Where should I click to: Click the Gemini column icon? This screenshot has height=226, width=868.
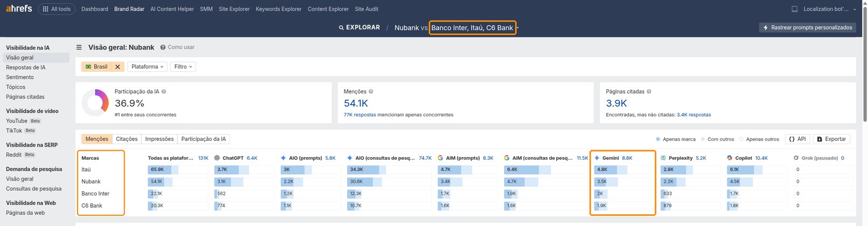[x=597, y=158]
